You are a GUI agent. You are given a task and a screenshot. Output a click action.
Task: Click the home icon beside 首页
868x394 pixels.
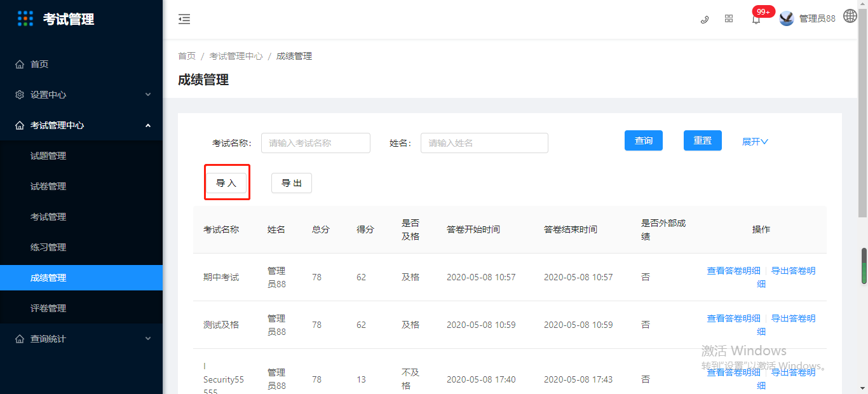point(20,64)
